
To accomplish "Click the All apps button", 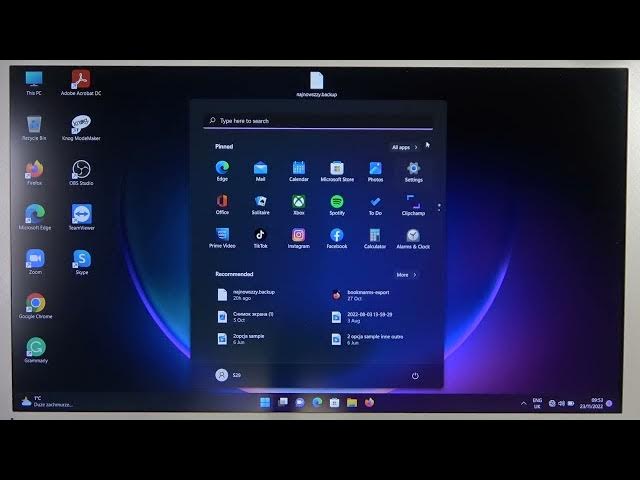I will tap(404, 147).
